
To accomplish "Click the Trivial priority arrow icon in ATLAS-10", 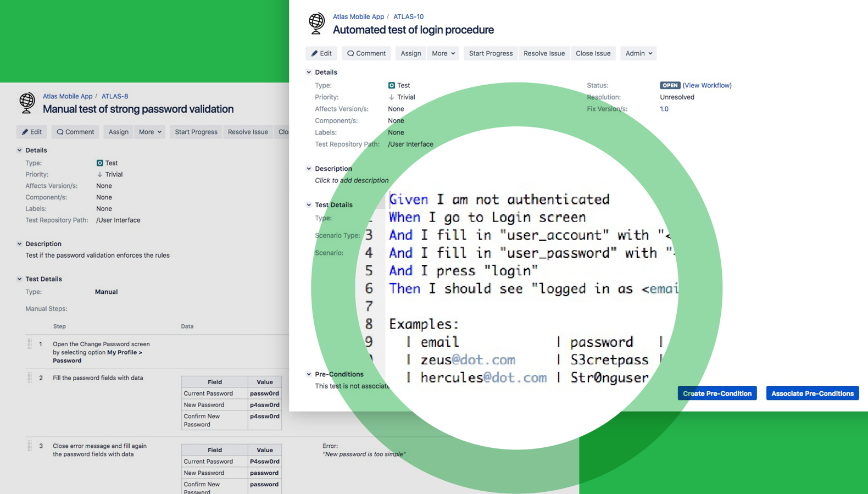I will tap(392, 97).
